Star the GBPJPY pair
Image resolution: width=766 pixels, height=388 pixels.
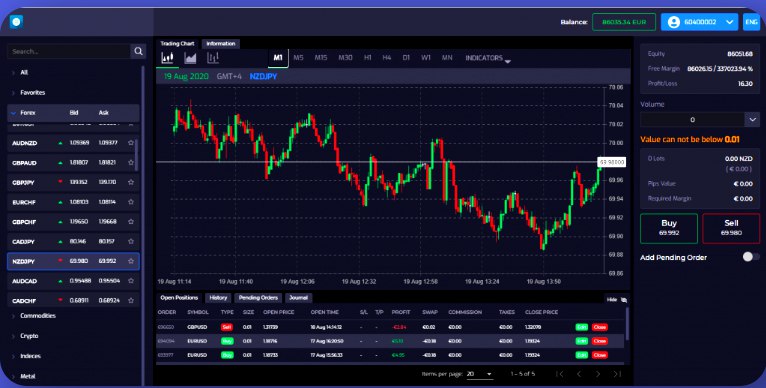click(x=130, y=182)
